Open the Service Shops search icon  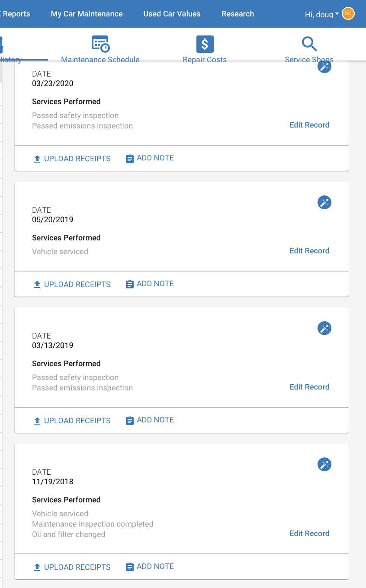(309, 44)
